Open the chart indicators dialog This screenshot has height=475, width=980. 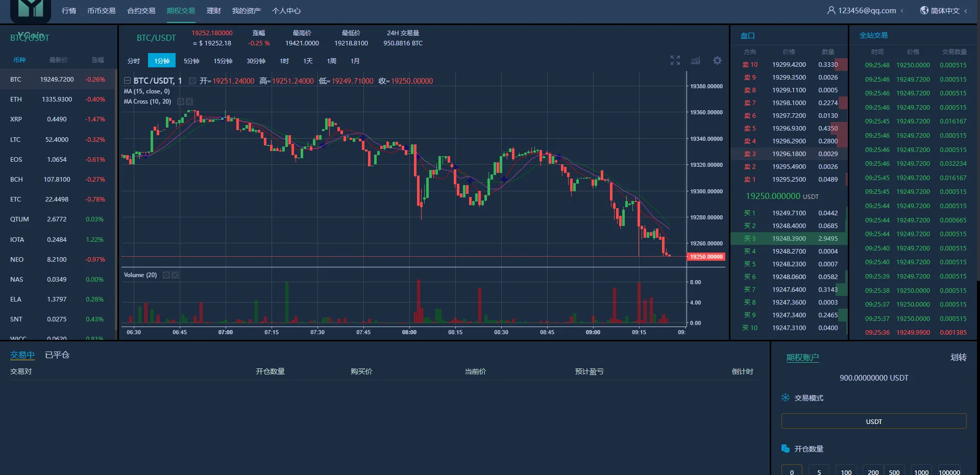pyautogui.click(x=695, y=61)
